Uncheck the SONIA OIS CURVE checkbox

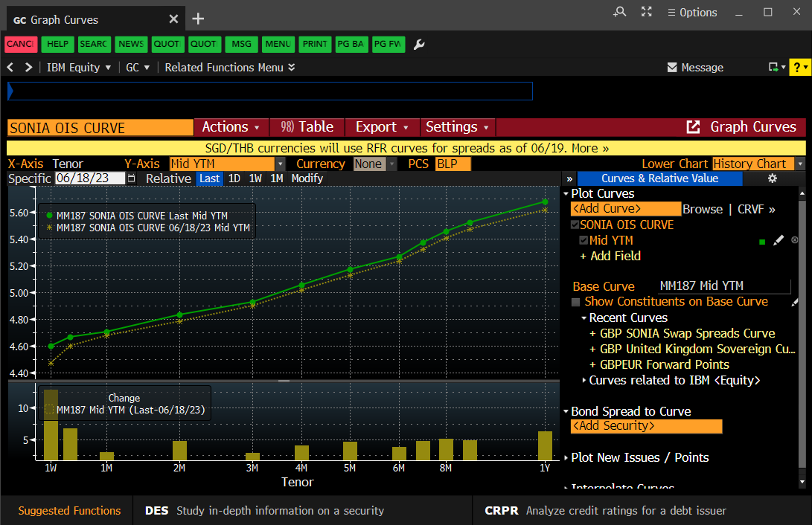click(x=575, y=225)
